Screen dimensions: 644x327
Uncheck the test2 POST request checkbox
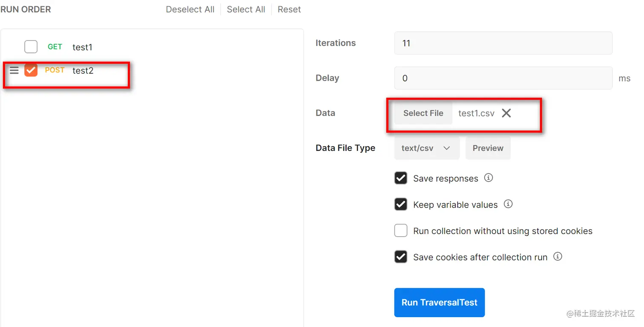pyautogui.click(x=31, y=70)
